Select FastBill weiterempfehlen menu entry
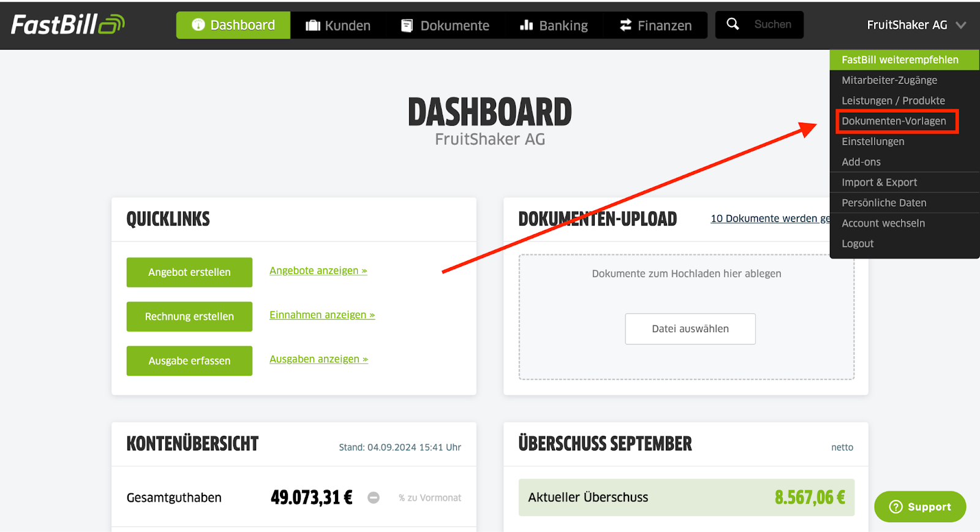The width and height of the screenshot is (980, 532). pos(905,59)
